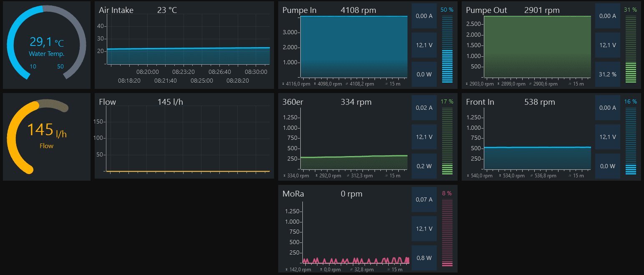
Task: Click the Front In minimum rpm icon
Action: click(499, 176)
